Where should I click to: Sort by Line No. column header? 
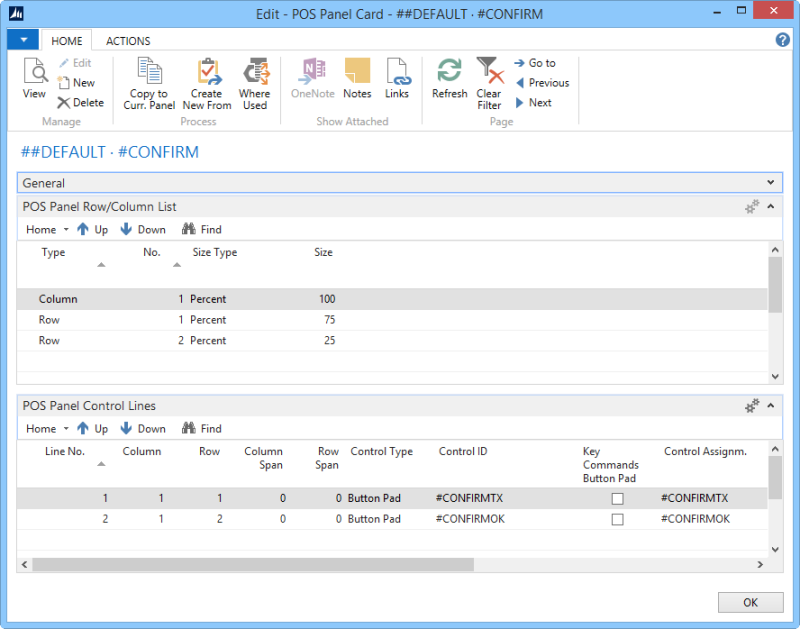(x=65, y=451)
